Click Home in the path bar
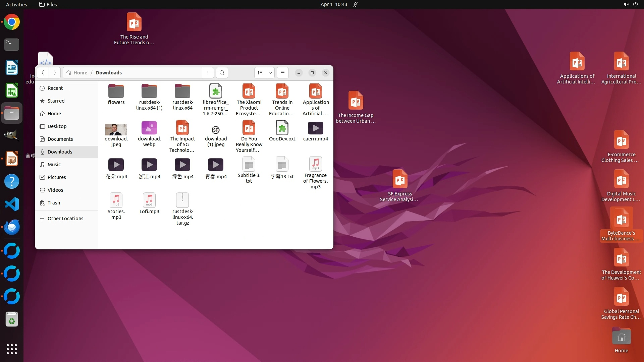 coord(80,73)
